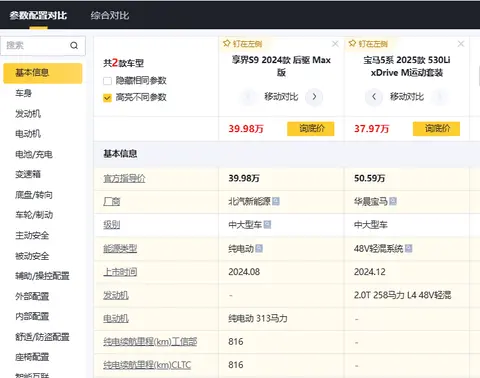Click the 上市时间 parameter link

point(120,272)
